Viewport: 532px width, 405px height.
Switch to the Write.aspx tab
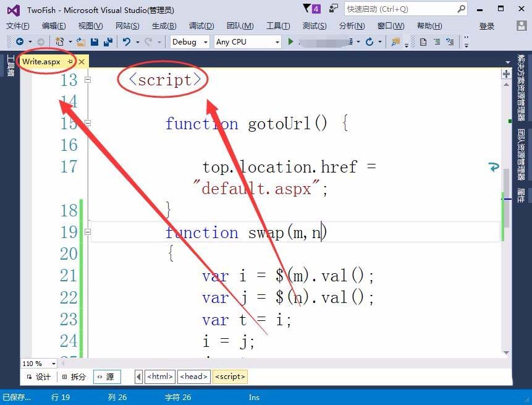(41, 62)
